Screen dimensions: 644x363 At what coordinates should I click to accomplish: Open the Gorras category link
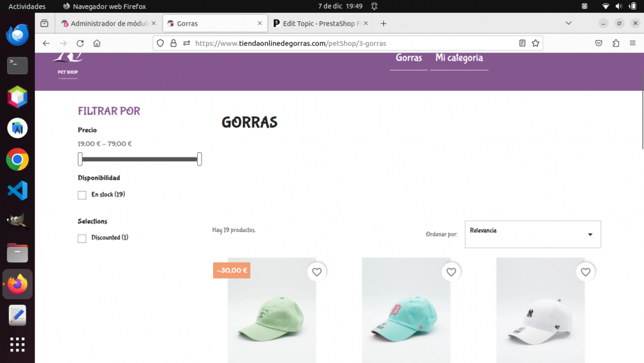click(x=409, y=58)
